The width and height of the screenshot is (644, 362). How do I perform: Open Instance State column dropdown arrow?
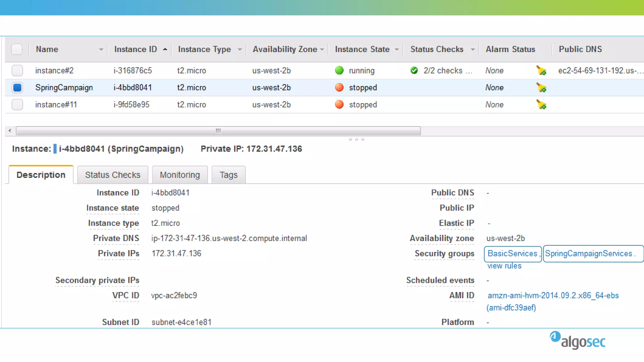[x=397, y=50]
